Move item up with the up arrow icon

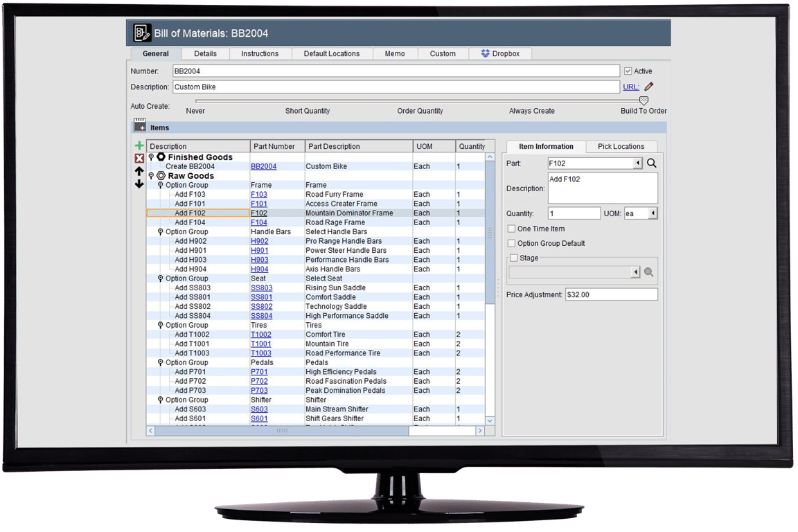[139, 172]
